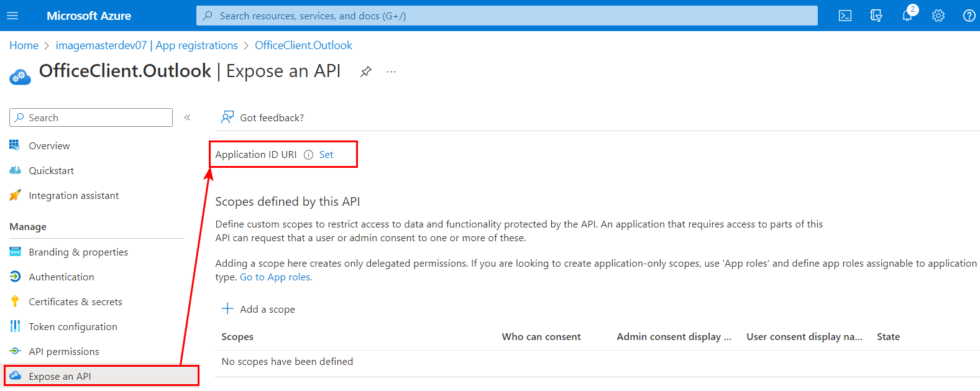This screenshot has width=980, height=391.
Task: Open the notifications bell
Action: point(907,16)
